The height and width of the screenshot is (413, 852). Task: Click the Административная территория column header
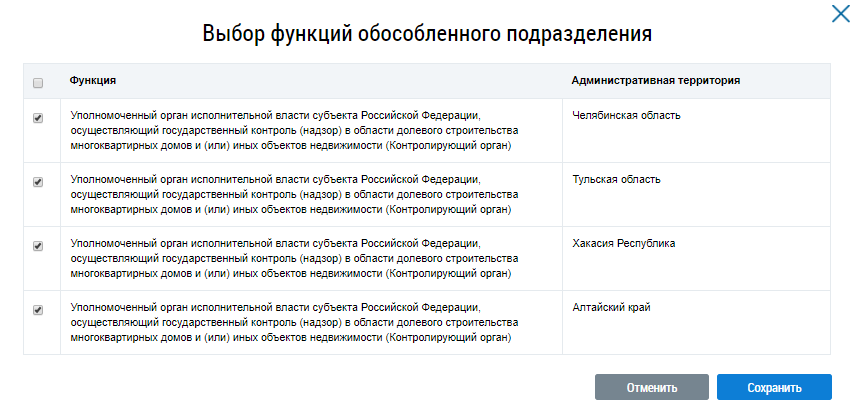tap(655, 80)
